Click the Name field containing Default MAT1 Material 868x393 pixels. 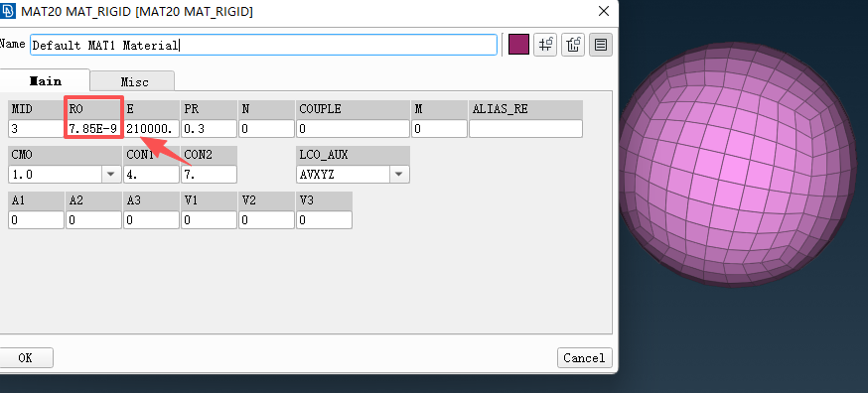(263, 45)
